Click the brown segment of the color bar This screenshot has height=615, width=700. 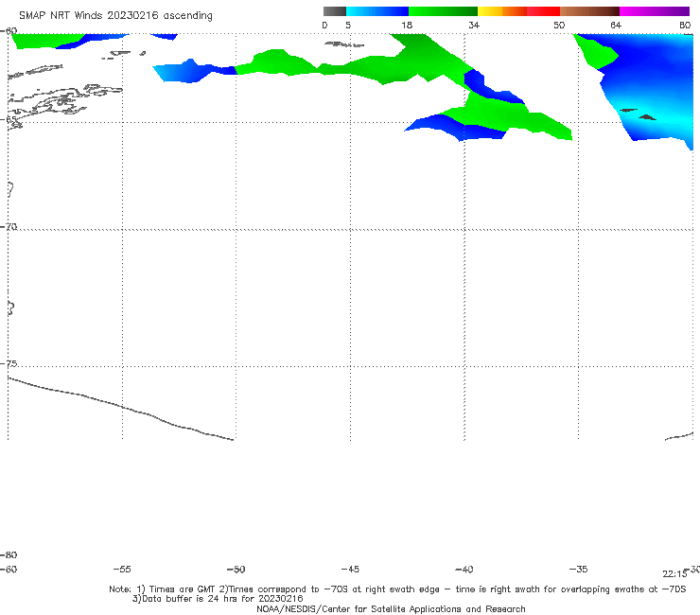tap(589, 11)
